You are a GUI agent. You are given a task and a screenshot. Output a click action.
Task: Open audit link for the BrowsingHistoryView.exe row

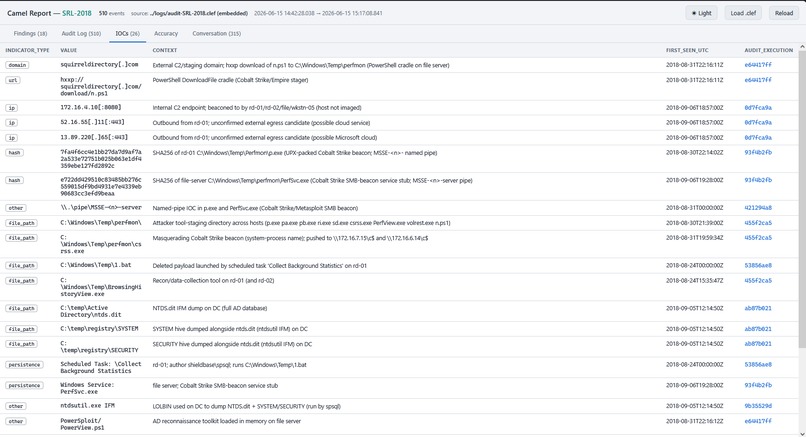[x=758, y=281]
